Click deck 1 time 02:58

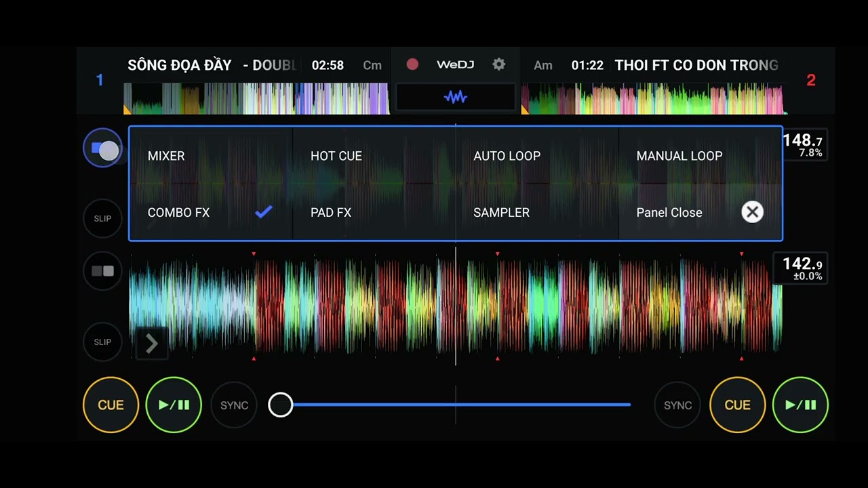pyautogui.click(x=328, y=65)
